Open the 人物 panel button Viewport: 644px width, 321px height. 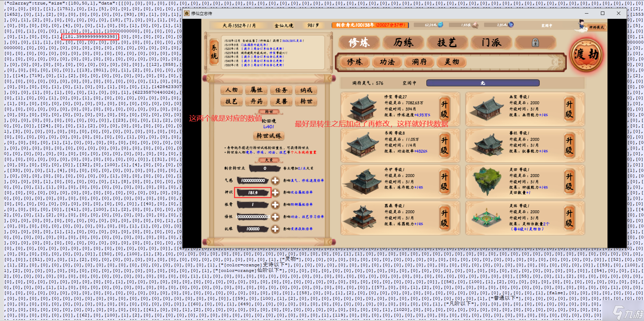[x=231, y=90]
